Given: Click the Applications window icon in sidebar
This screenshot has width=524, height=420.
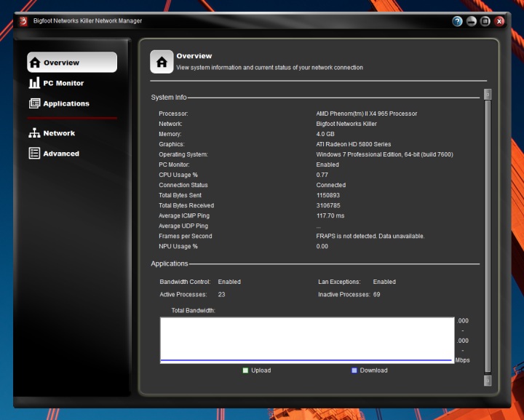Looking at the screenshot, I should point(34,103).
